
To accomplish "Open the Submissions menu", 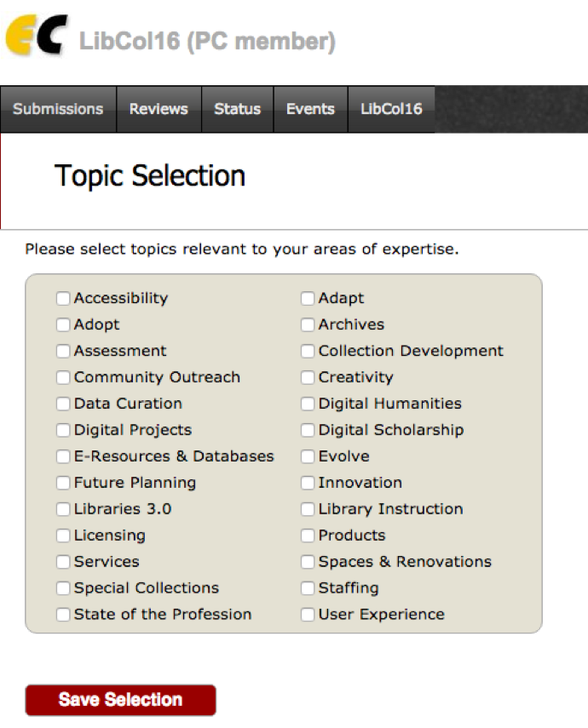I will [58, 109].
